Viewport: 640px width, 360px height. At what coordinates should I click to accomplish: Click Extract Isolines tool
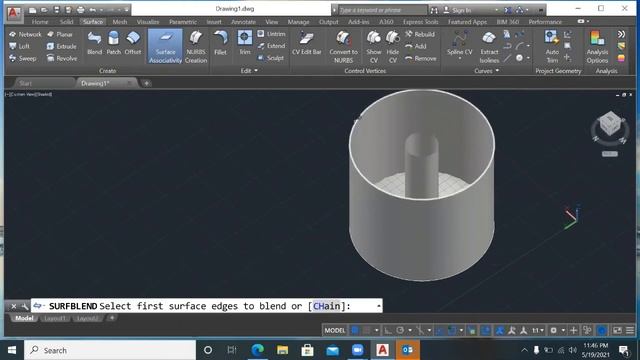pos(489,47)
